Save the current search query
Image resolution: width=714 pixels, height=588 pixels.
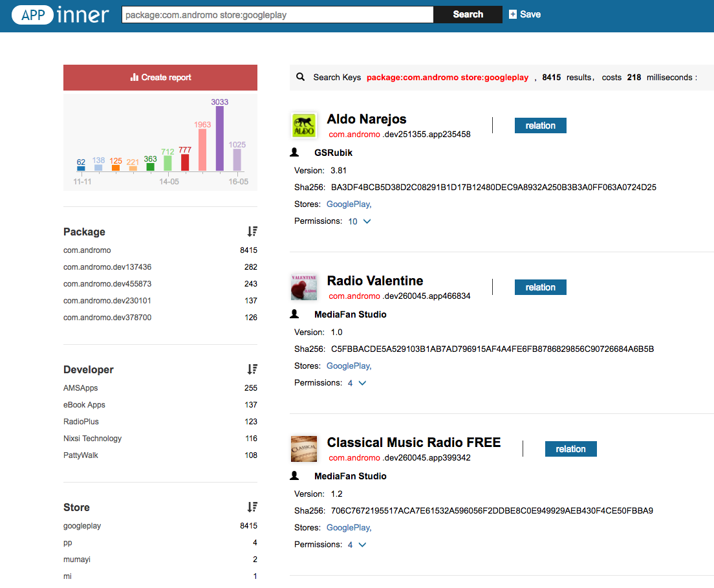[x=525, y=15]
